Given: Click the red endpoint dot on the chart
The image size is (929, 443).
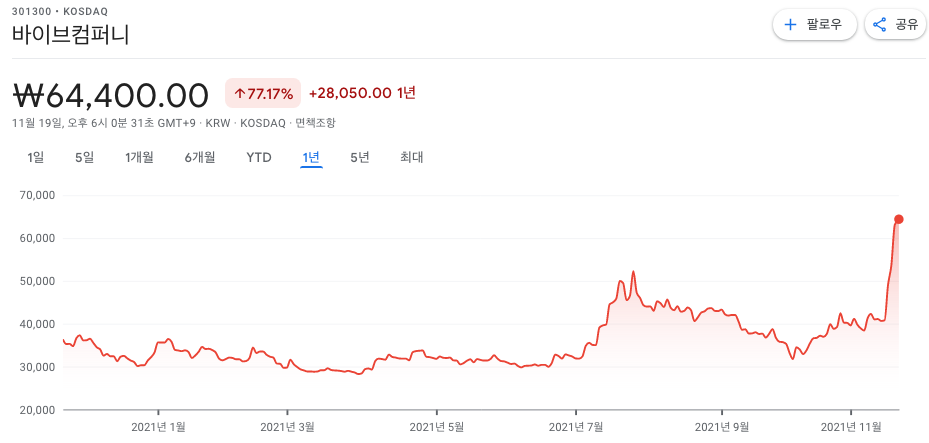Looking at the screenshot, I should (x=898, y=219).
